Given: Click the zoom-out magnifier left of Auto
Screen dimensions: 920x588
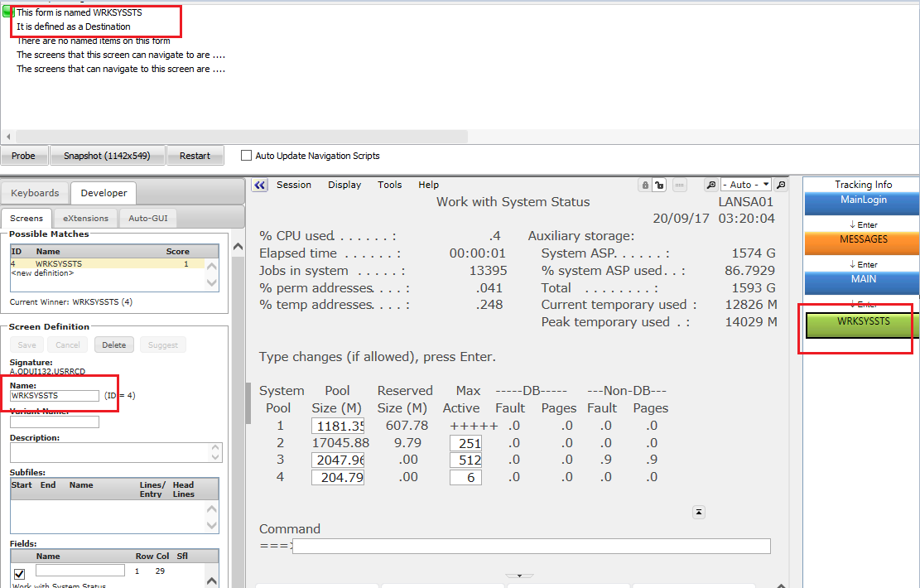Looking at the screenshot, I should click(x=710, y=186).
